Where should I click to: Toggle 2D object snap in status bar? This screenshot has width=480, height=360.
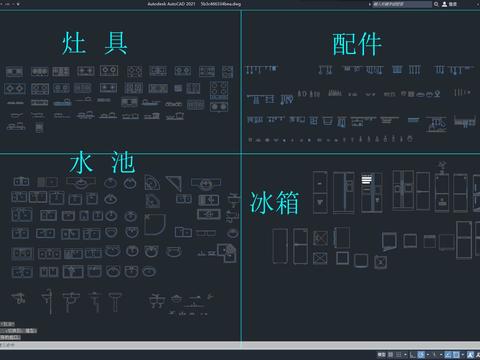pyautogui.click(x=456, y=355)
